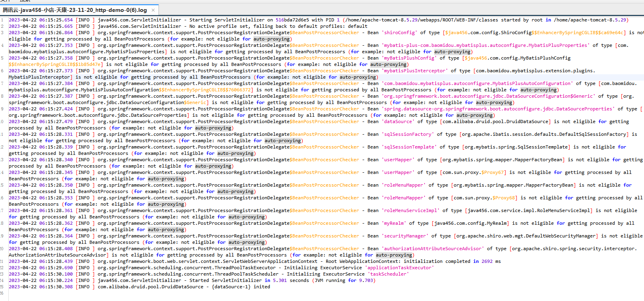Open the 搜索 menu
This screenshot has width=644, height=301.
tap(25, 1)
